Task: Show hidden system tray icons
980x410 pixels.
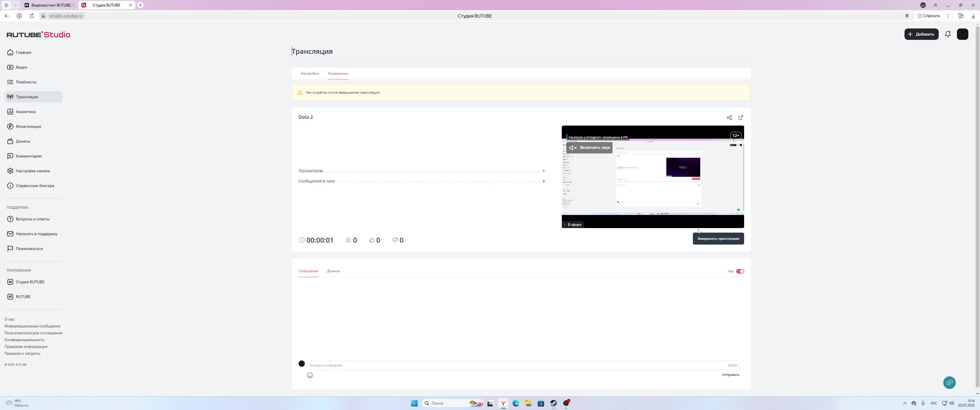Action: tap(905, 403)
